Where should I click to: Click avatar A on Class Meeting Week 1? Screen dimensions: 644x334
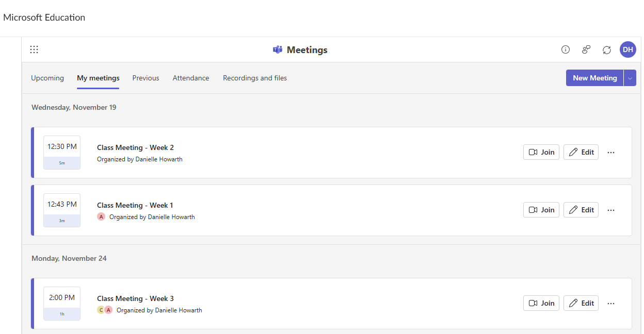click(101, 217)
